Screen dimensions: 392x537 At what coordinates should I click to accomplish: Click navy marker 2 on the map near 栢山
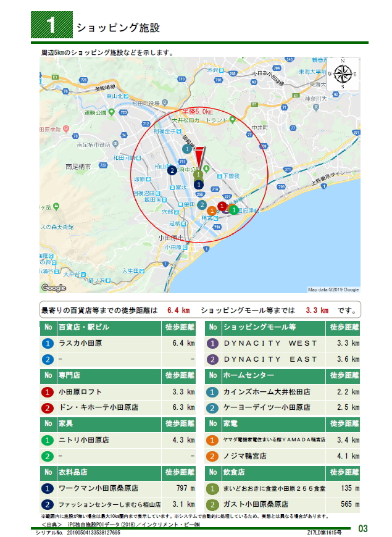[172, 170]
